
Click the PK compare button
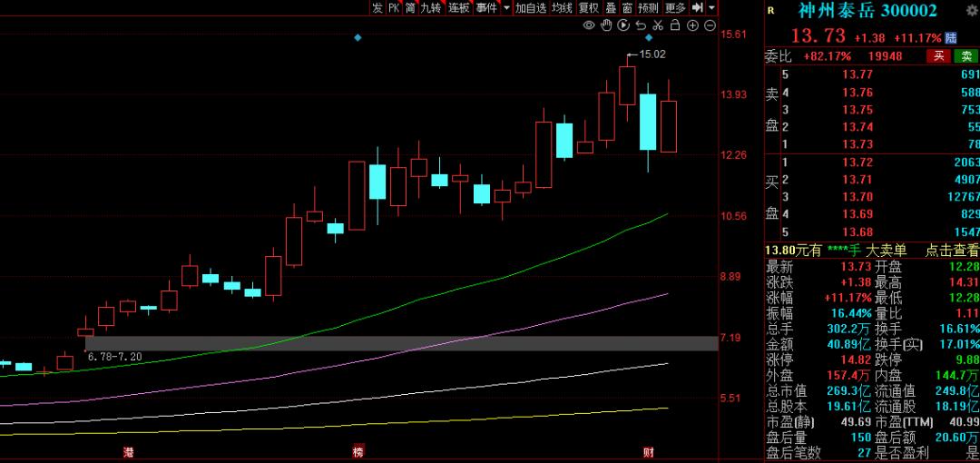(394, 7)
